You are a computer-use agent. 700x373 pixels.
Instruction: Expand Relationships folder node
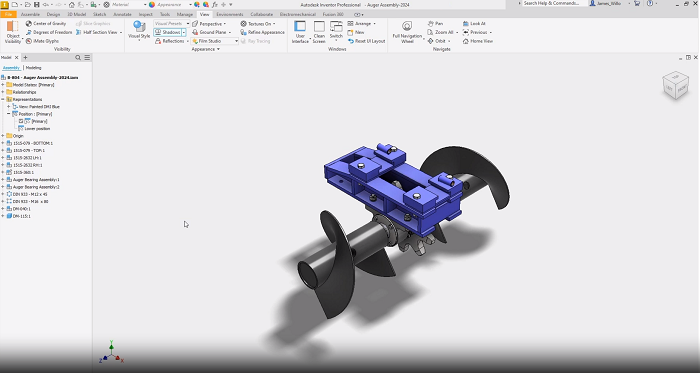tap(3, 92)
